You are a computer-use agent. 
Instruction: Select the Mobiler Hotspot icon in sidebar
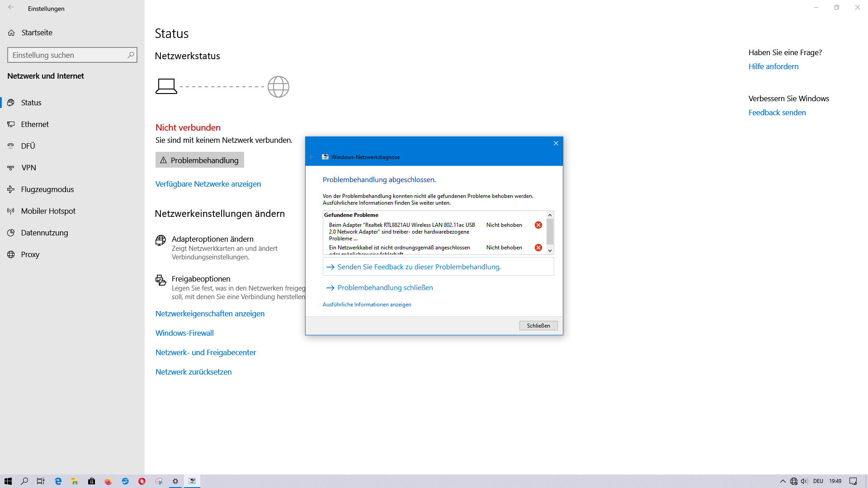click(11, 210)
